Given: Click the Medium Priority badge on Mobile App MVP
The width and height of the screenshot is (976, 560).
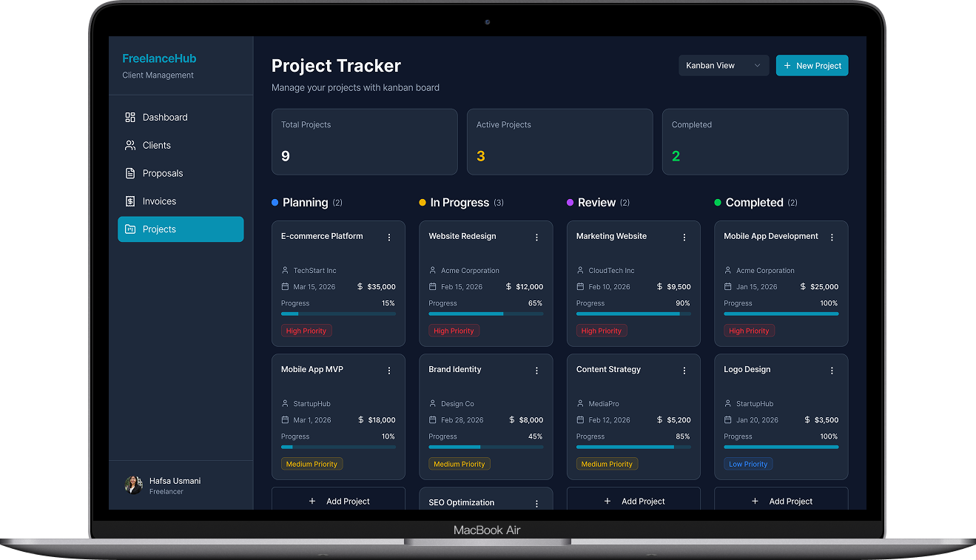Looking at the screenshot, I should point(312,464).
